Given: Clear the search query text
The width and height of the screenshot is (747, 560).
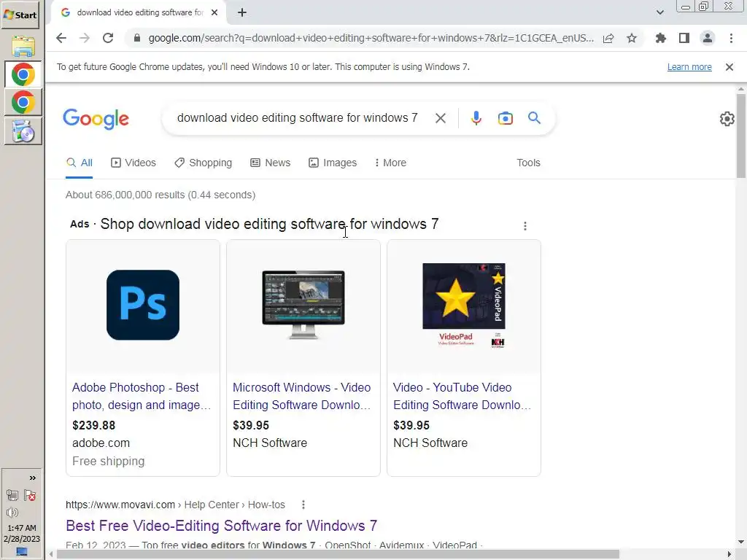Looking at the screenshot, I should (x=441, y=118).
